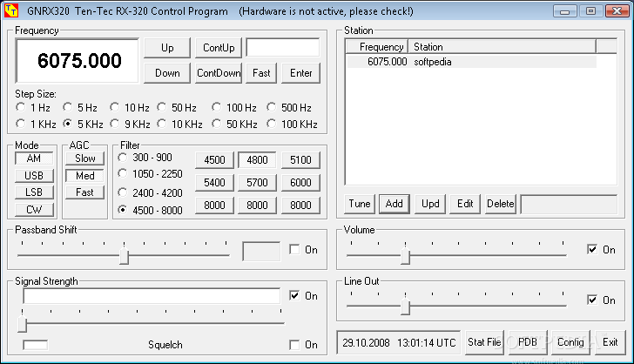Select the 1050 - 2250 filter range

pos(150,174)
